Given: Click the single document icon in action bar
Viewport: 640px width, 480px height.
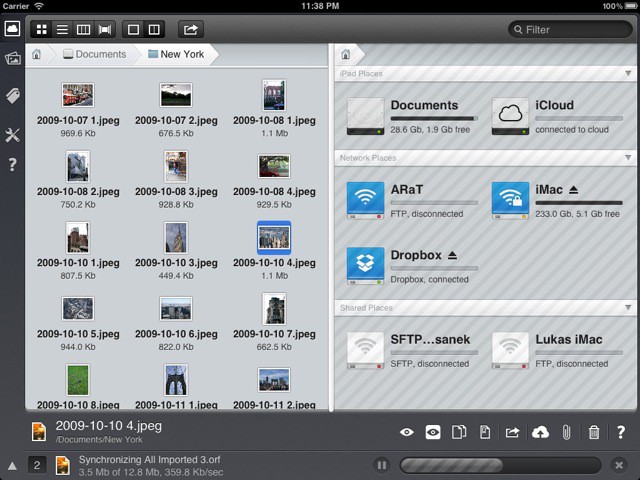Looking at the screenshot, I should [x=485, y=432].
